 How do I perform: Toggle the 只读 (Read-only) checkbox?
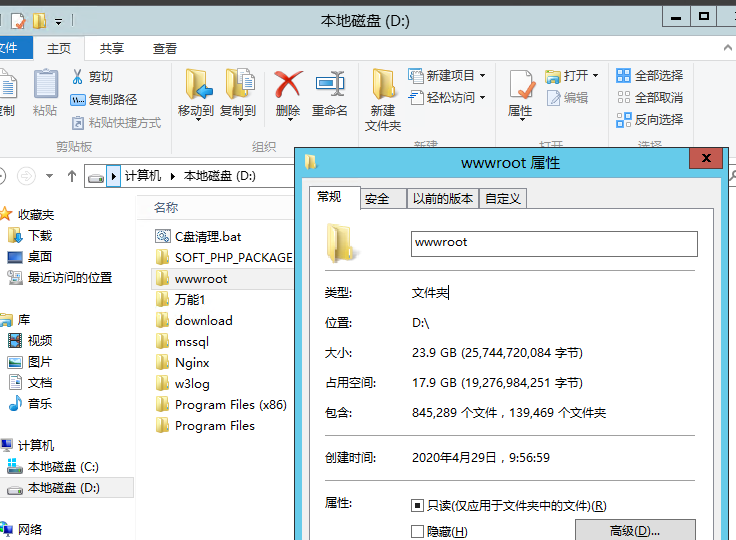418,506
